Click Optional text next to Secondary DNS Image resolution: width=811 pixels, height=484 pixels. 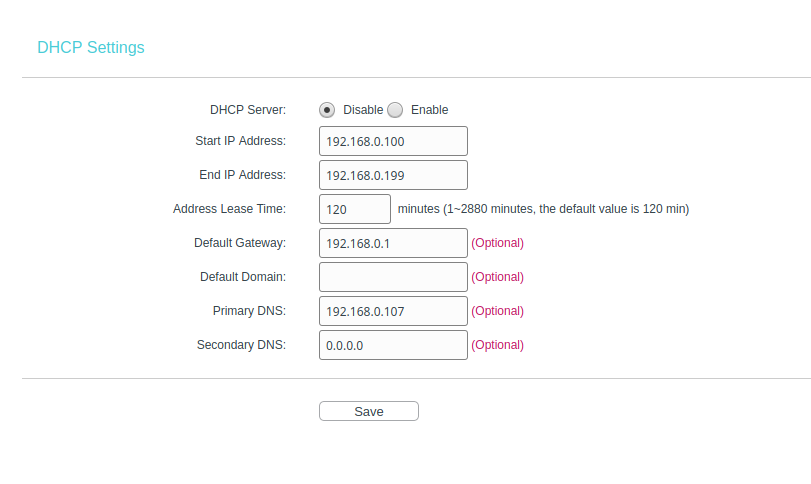coord(498,345)
